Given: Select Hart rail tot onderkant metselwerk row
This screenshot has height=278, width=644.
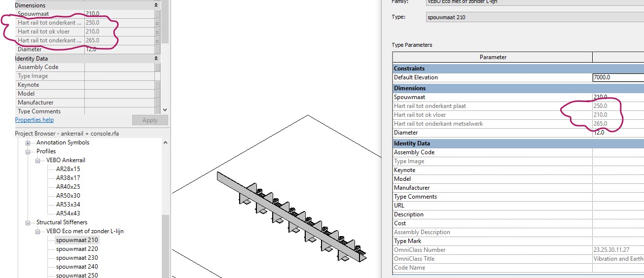Looking at the screenshot, I should pos(518,124).
